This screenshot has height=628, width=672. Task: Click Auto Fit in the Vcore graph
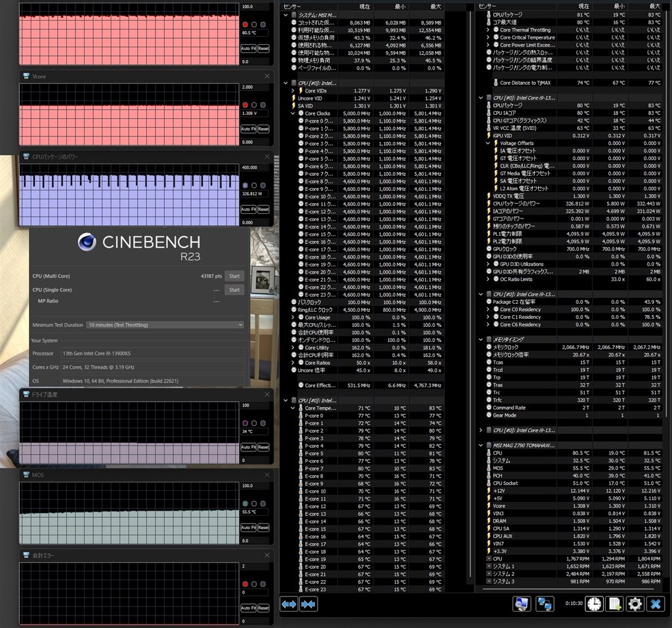(248, 129)
